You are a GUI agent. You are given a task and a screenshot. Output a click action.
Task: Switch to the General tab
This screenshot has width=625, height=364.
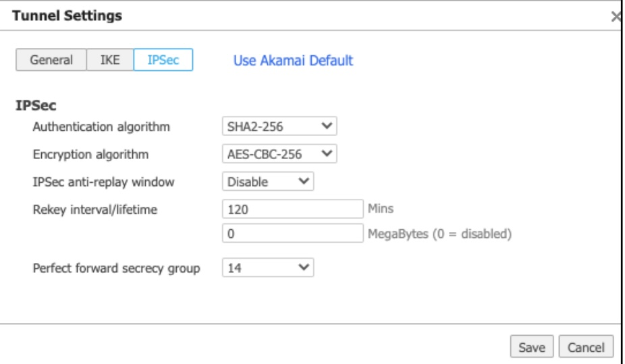click(x=51, y=60)
